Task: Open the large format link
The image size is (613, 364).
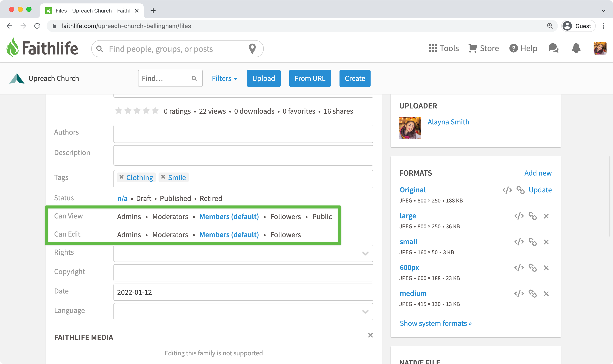Action: [x=408, y=216]
